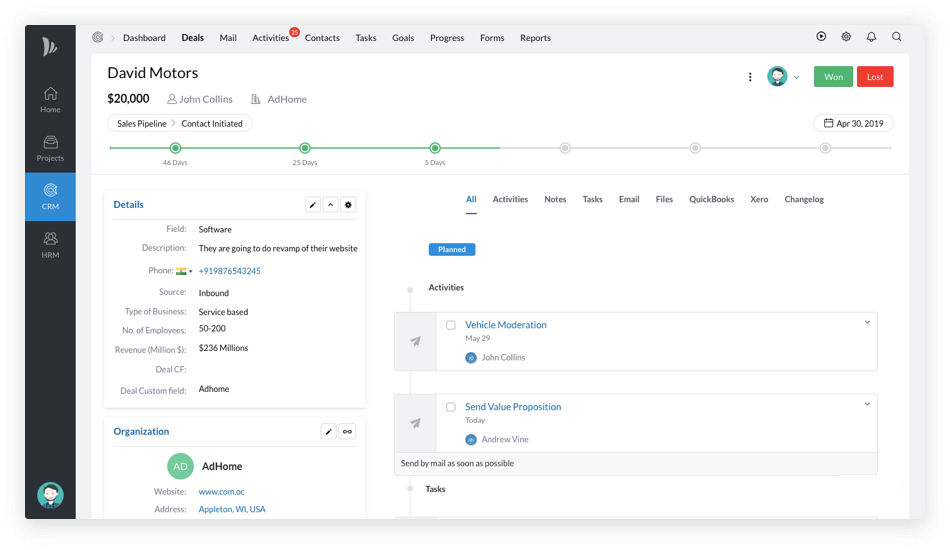Click the Vehicle Moderation paper plane icon

(x=416, y=342)
